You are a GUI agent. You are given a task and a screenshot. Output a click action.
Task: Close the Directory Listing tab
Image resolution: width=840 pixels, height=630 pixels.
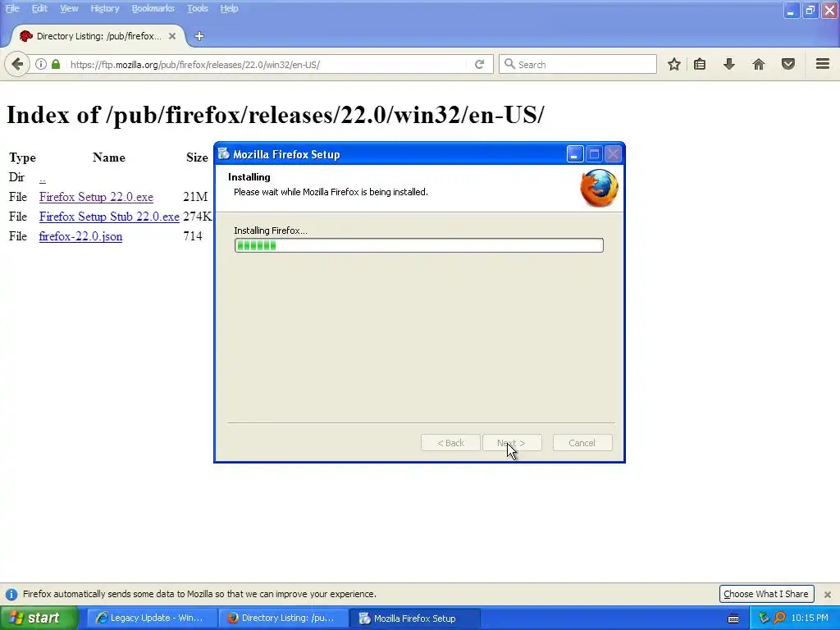(172, 36)
